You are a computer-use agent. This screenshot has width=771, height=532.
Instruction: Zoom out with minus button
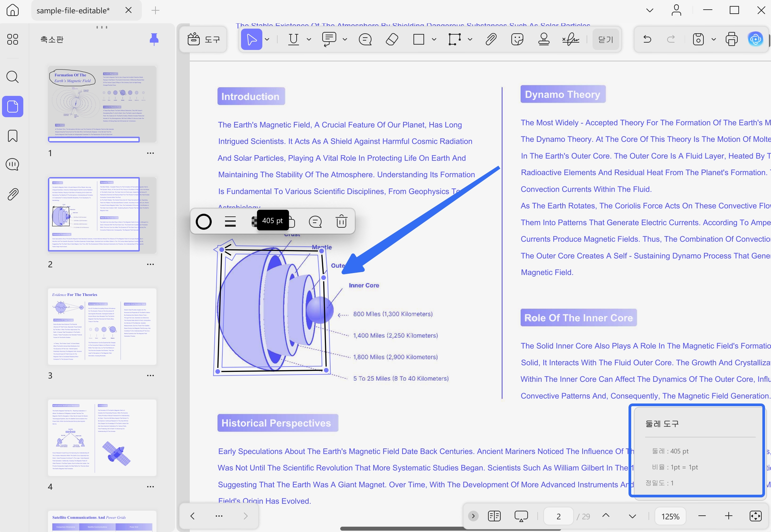tap(702, 516)
